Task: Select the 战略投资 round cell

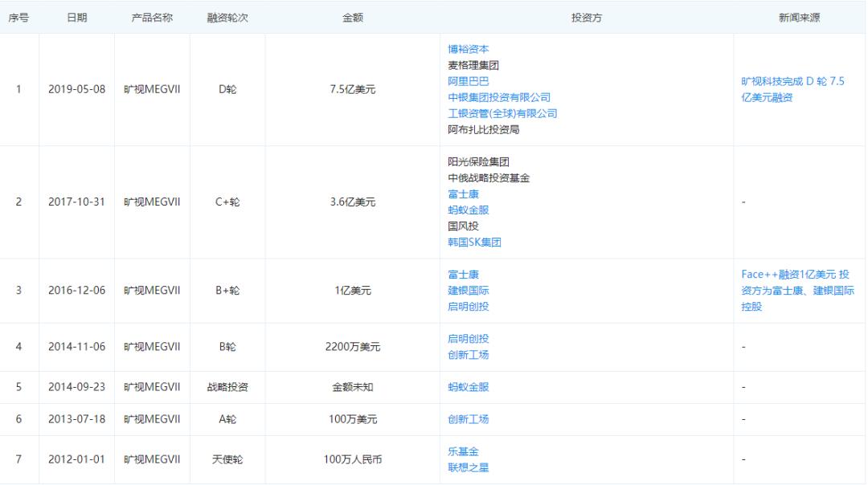Action: click(x=227, y=387)
